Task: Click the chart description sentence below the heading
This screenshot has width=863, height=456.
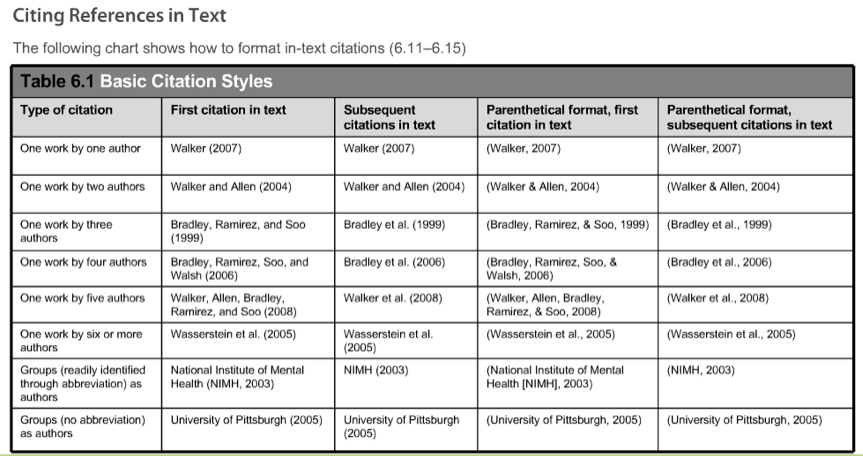Action: 240,48
